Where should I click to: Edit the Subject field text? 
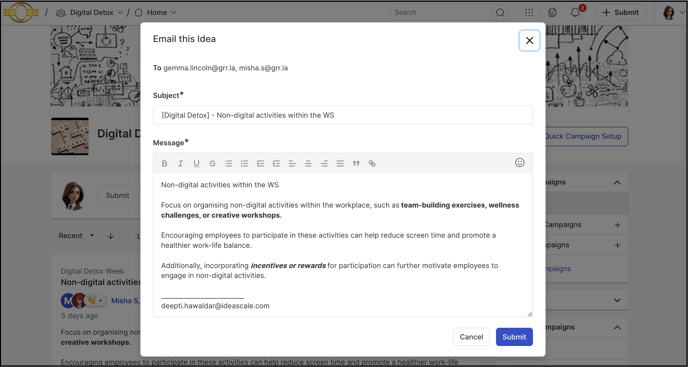(343, 115)
